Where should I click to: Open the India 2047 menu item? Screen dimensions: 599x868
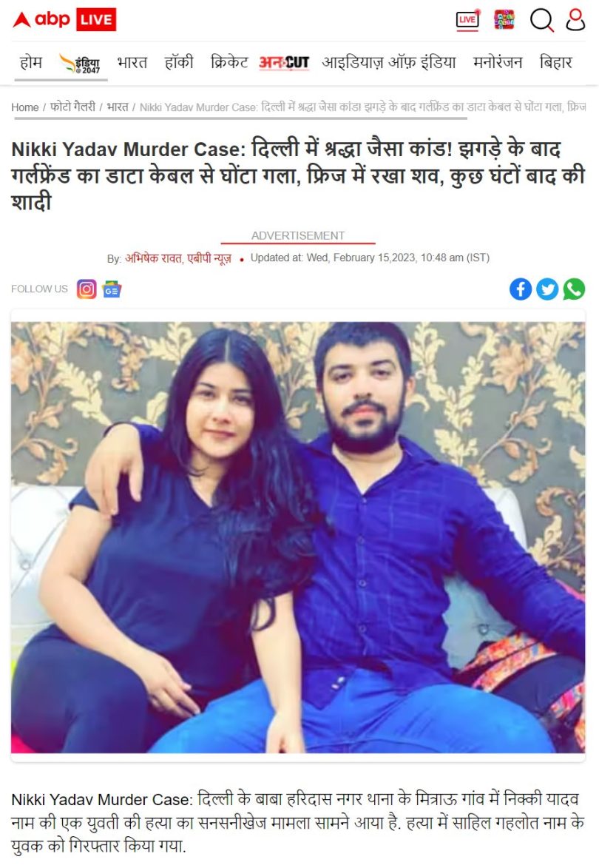pyautogui.click(x=80, y=64)
